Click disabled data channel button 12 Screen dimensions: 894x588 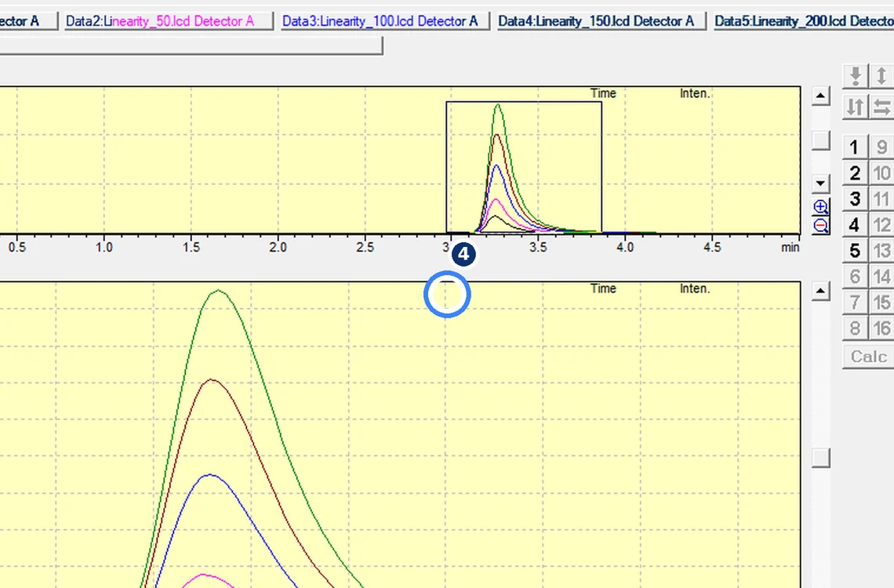pos(881,224)
